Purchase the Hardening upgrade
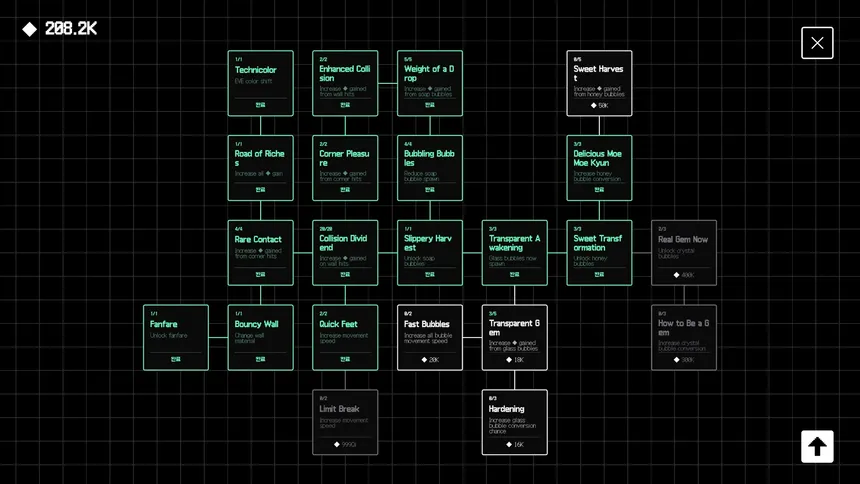860x484 pixels. click(x=515, y=422)
